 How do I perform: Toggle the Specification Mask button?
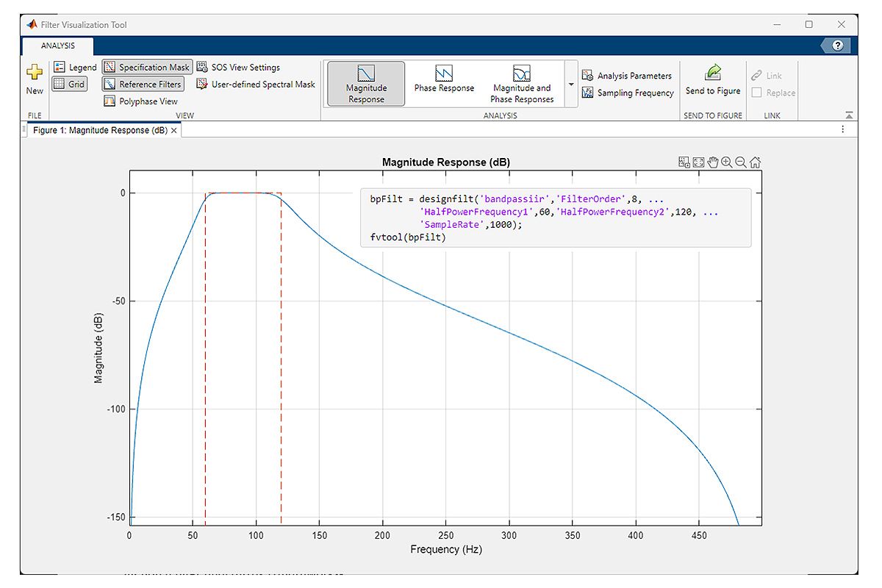(x=147, y=67)
